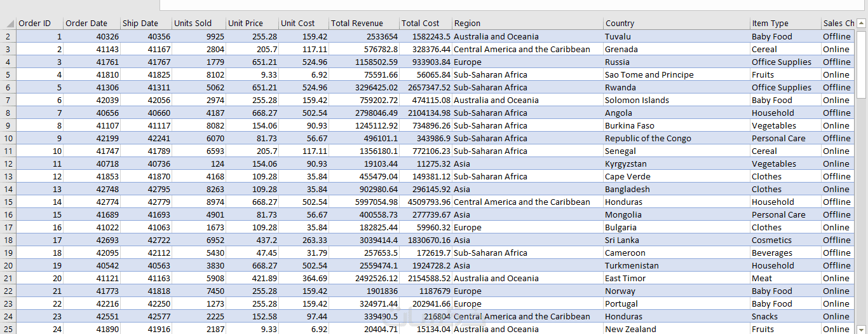The height and width of the screenshot is (334, 868).
Task: Select the Country header cell
Action: (676, 24)
